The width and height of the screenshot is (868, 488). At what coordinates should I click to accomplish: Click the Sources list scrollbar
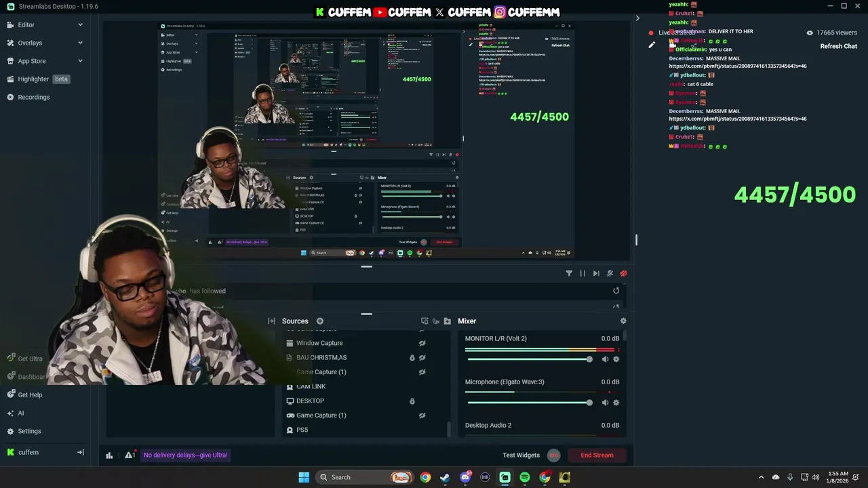point(448,429)
